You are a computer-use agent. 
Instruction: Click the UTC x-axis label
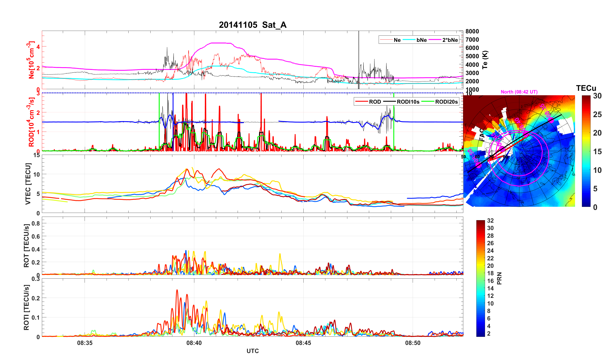click(x=252, y=351)
